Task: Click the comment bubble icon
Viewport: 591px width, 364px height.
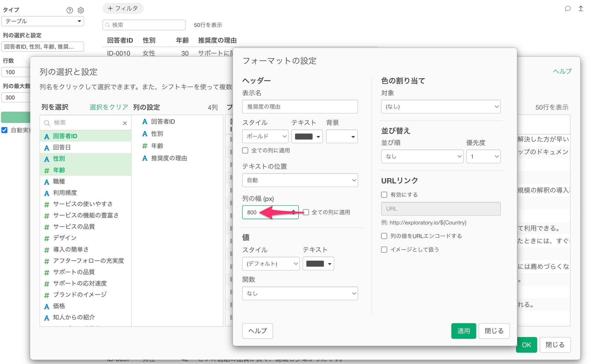Action: (568, 9)
